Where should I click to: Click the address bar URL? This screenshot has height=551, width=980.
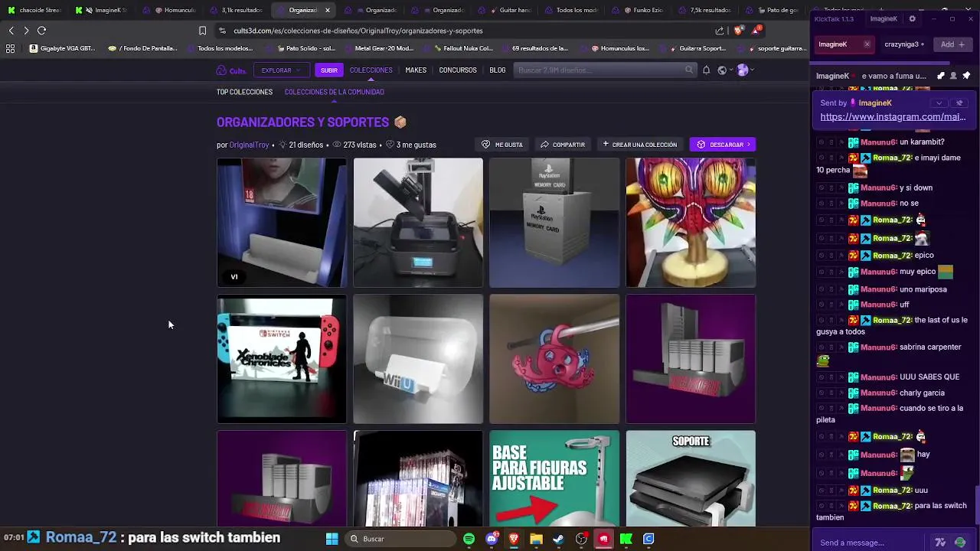358,31
